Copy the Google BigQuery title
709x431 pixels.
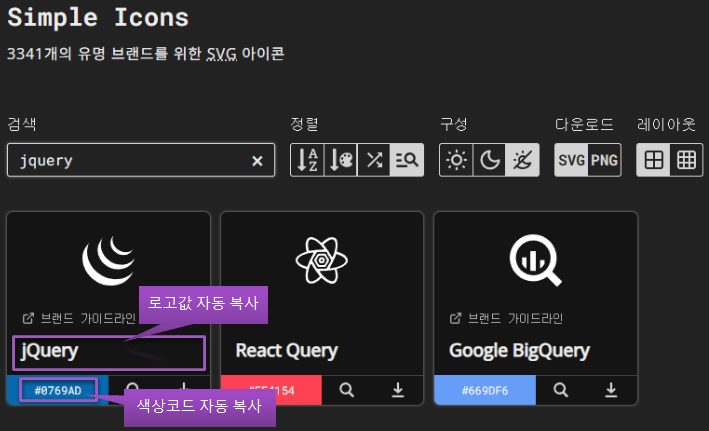[520, 350]
